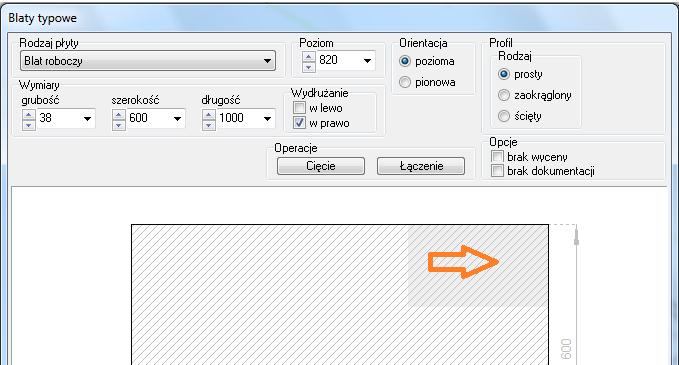The height and width of the screenshot is (365, 679).
Task: Select the 'ścięty' profile radio button
Action: pos(504,116)
